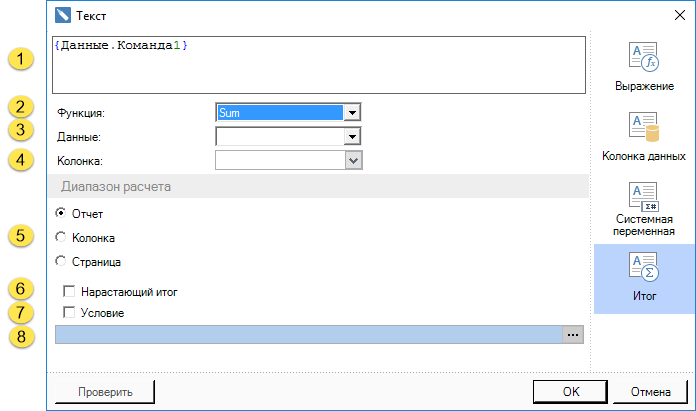Click the Итог sigma icon
696x411 pixels.
coord(643,268)
